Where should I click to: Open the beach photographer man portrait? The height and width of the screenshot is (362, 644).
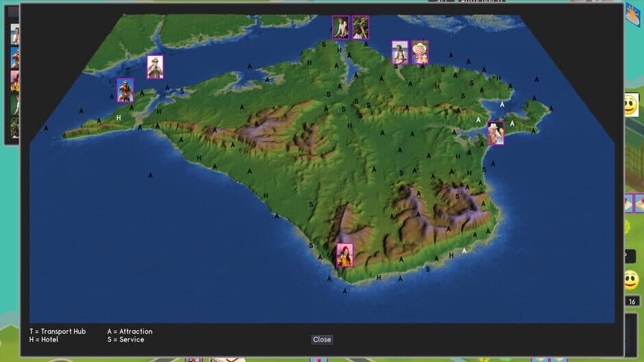tap(399, 52)
